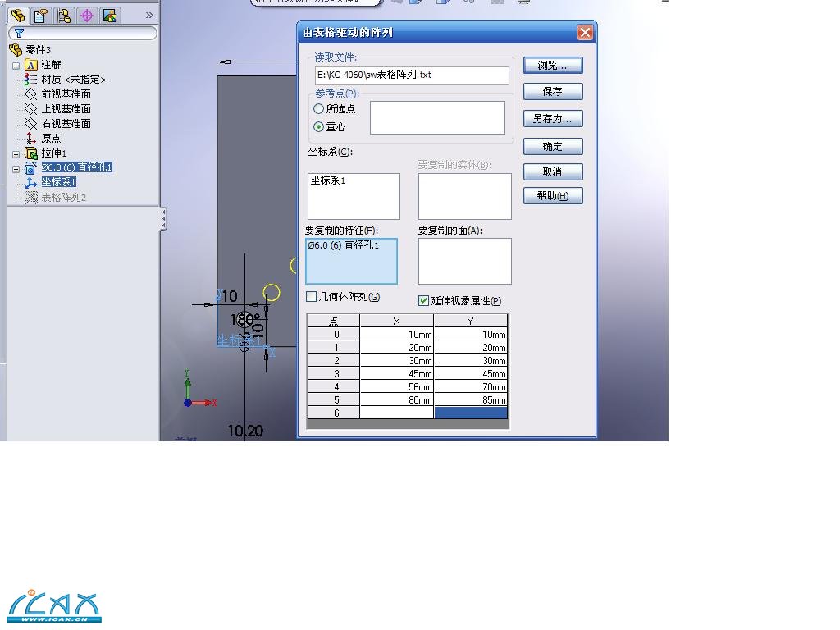Click the 取消 cancel button
This screenshot has width=840, height=630.
click(x=553, y=171)
